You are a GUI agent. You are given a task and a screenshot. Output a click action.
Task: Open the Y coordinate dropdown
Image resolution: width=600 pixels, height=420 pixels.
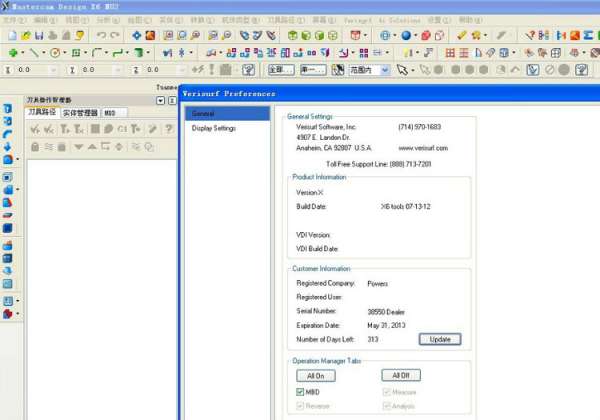[x=117, y=70]
